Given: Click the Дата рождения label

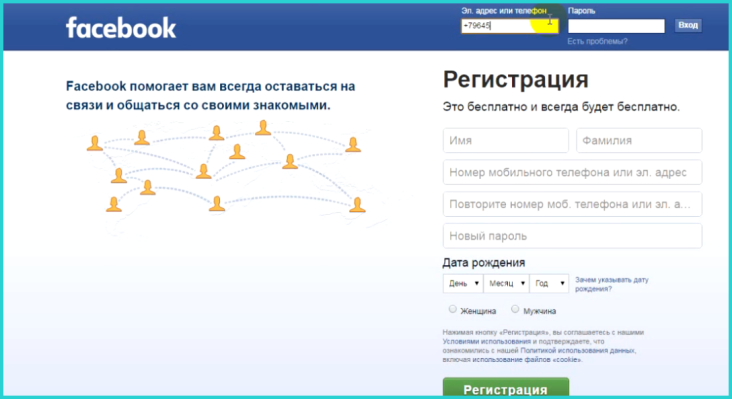Looking at the screenshot, I should [484, 263].
